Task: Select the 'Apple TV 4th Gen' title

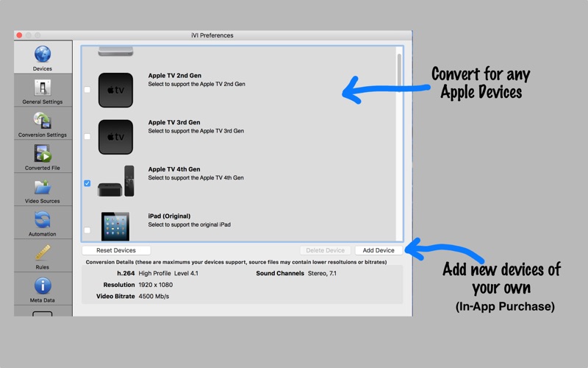Action: click(174, 169)
